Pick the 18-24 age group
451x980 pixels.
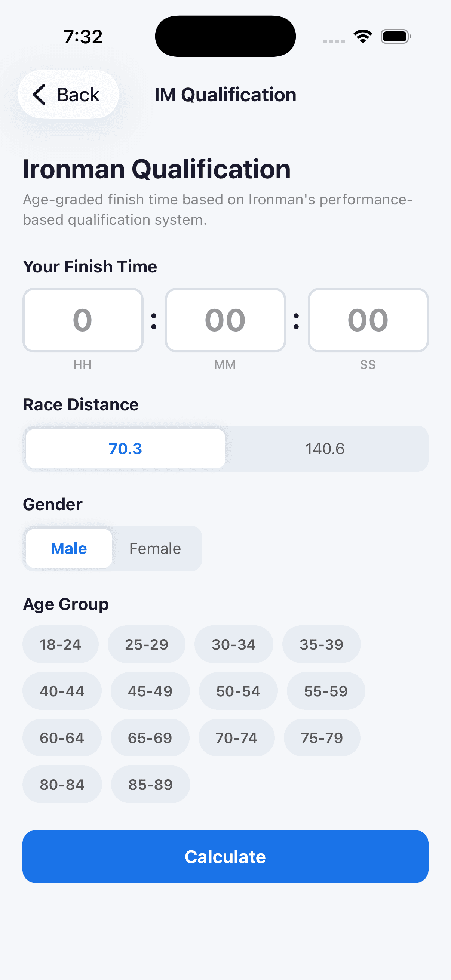[61, 644]
